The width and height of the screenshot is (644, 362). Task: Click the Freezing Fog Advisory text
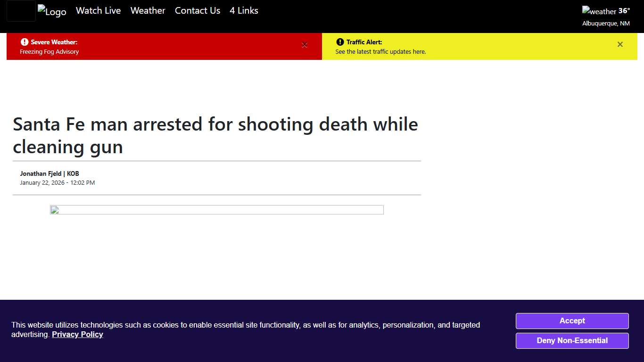click(49, 52)
